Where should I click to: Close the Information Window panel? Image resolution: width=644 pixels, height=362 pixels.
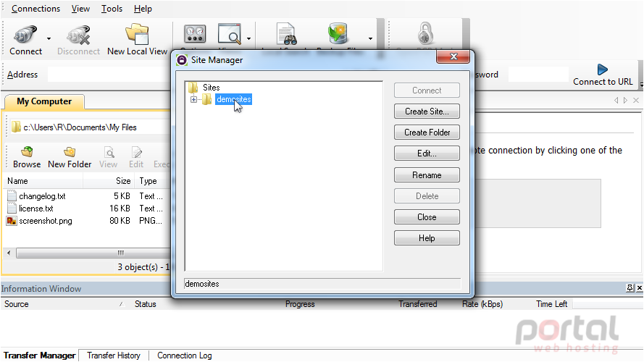(x=639, y=287)
